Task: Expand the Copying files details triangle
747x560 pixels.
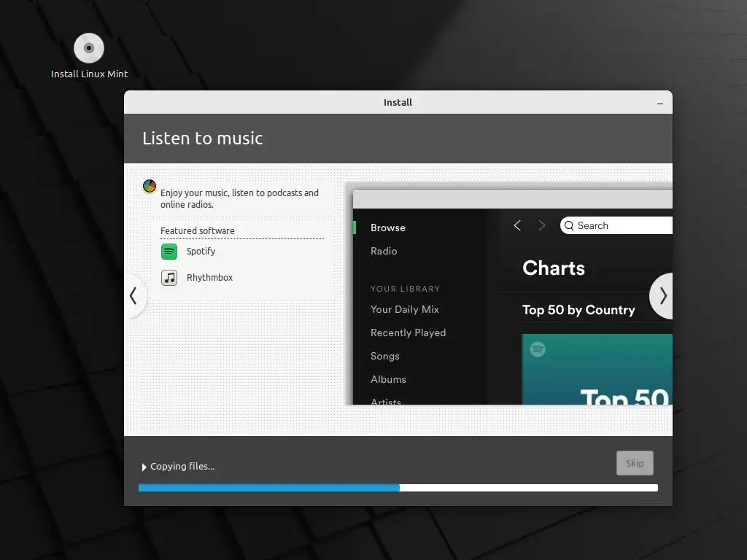Action: tap(144, 467)
